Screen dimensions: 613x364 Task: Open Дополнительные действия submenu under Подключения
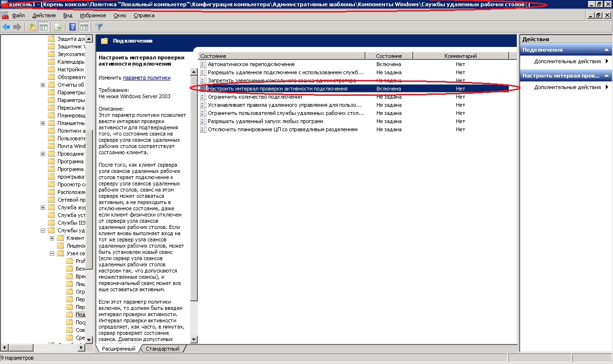(568, 61)
